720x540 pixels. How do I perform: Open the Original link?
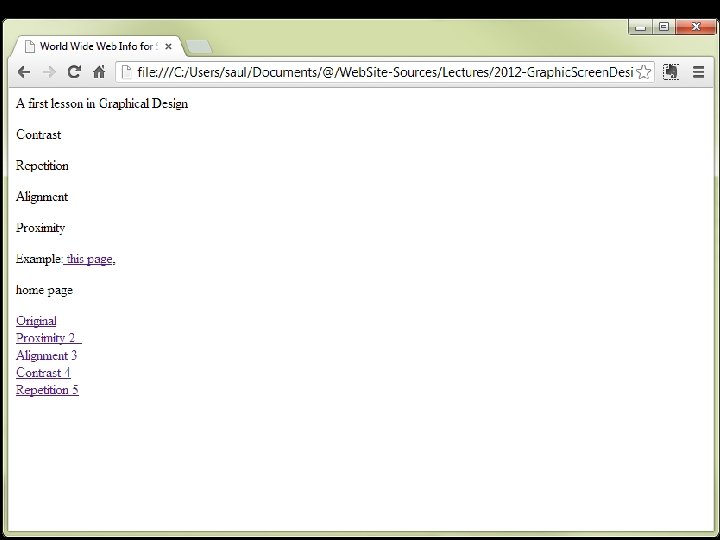pos(36,321)
